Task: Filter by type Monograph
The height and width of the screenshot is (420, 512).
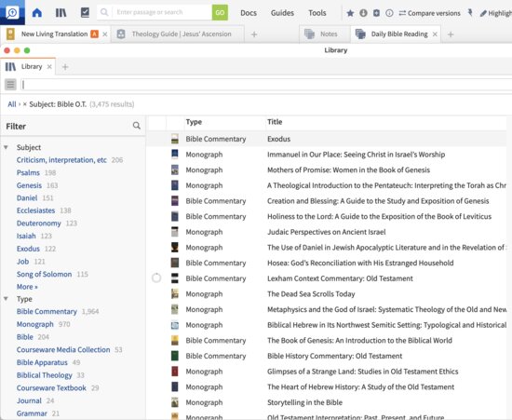Action: coord(35,324)
